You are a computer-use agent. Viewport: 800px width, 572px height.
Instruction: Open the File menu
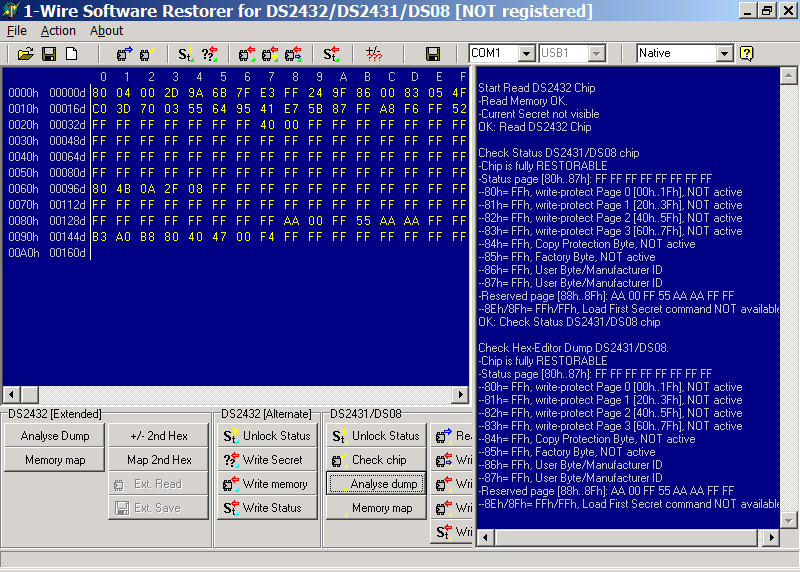16,31
